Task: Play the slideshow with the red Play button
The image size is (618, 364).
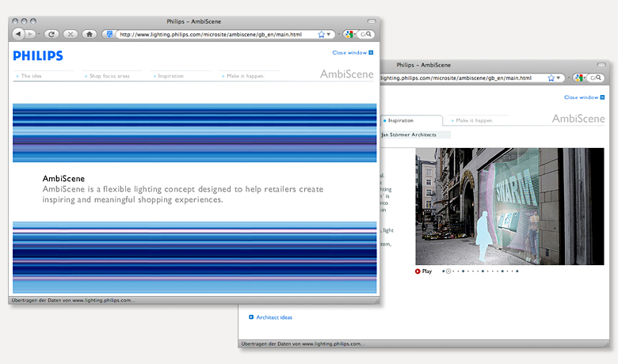Action: [423, 271]
